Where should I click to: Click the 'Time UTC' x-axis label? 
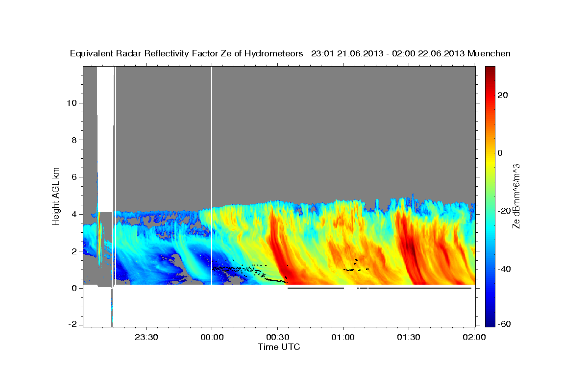(279, 347)
